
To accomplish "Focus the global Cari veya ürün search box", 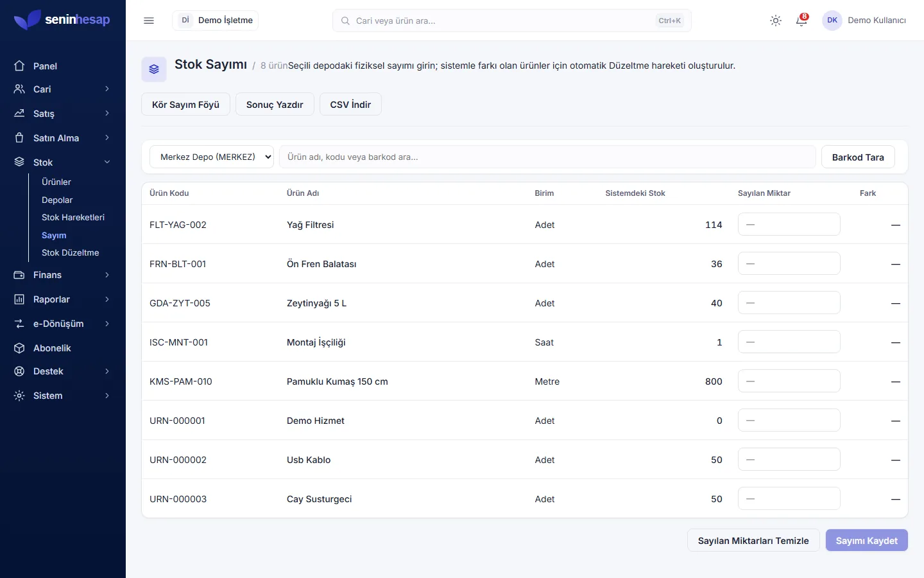I will point(511,21).
